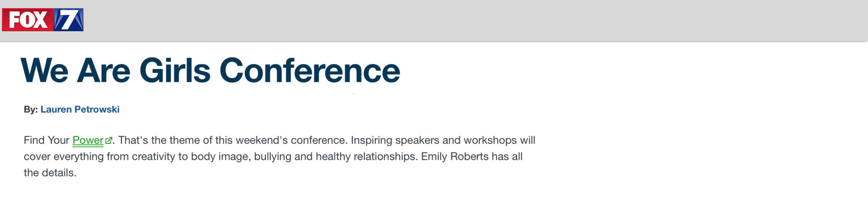Click the gray header bar beside the logo
Screen dimensions: 868x198
475,20
